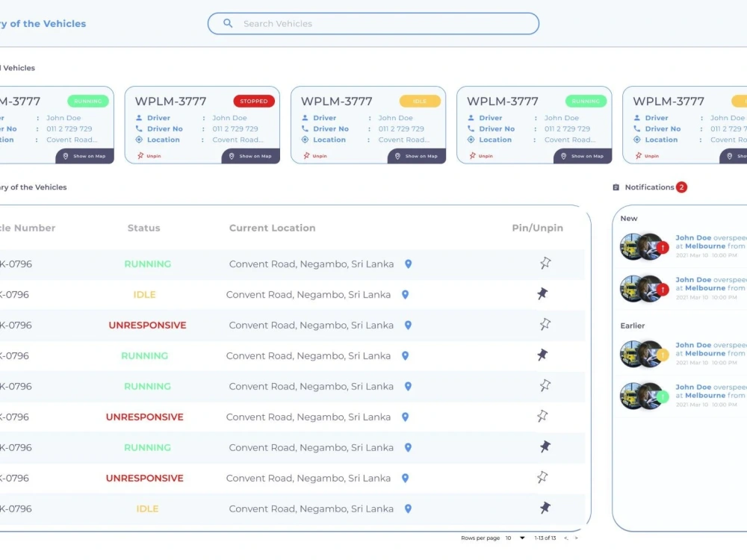
Task: Click the map marker in eighth table row
Action: coord(406,478)
